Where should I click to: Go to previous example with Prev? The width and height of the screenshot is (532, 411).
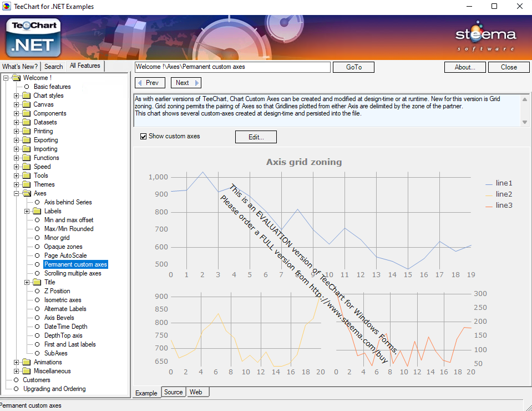[x=150, y=83]
